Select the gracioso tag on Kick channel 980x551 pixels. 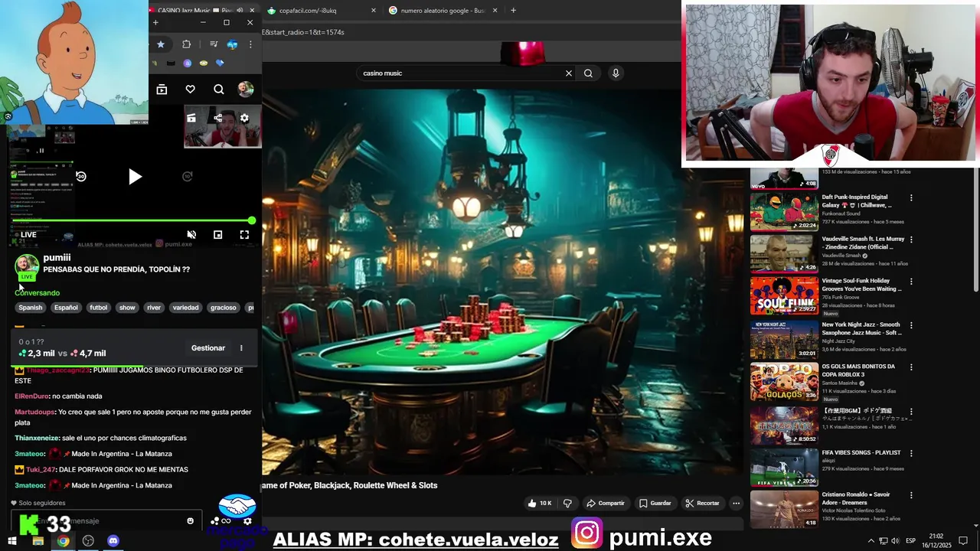point(224,308)
